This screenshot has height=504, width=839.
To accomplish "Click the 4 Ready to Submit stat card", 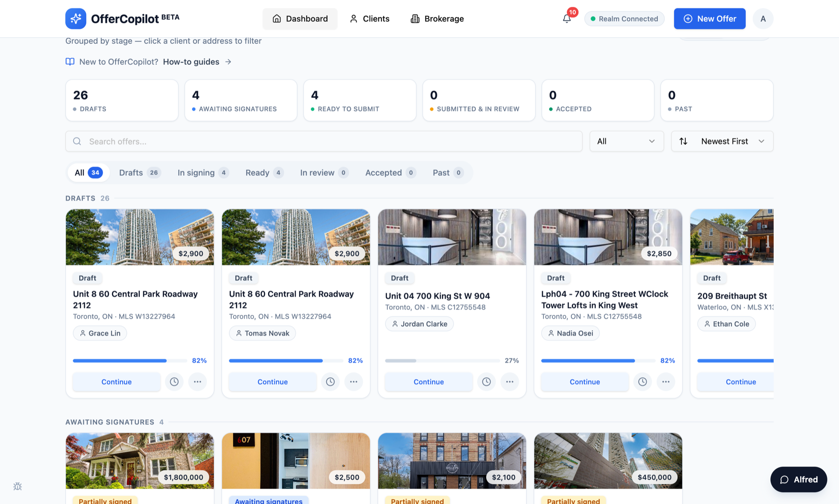I will 360,100.
